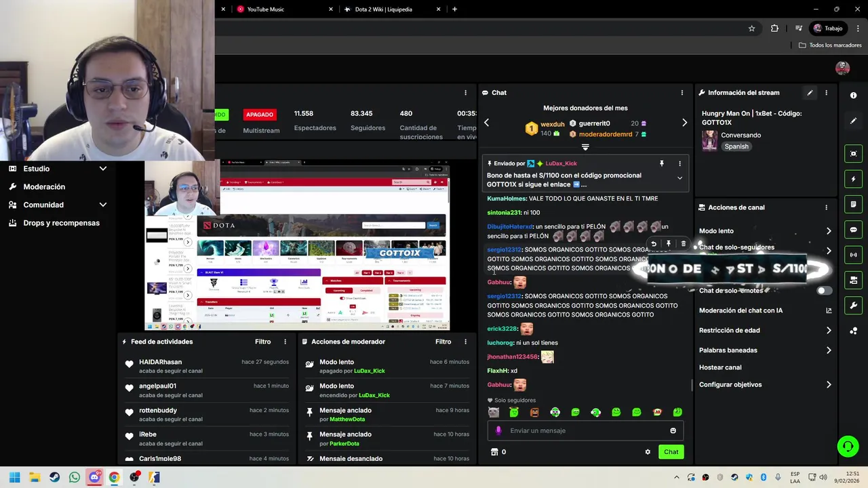Screen dimensions: 868x488
Task: Edit stream info with the pencil icon
Action: coord(810,93)
